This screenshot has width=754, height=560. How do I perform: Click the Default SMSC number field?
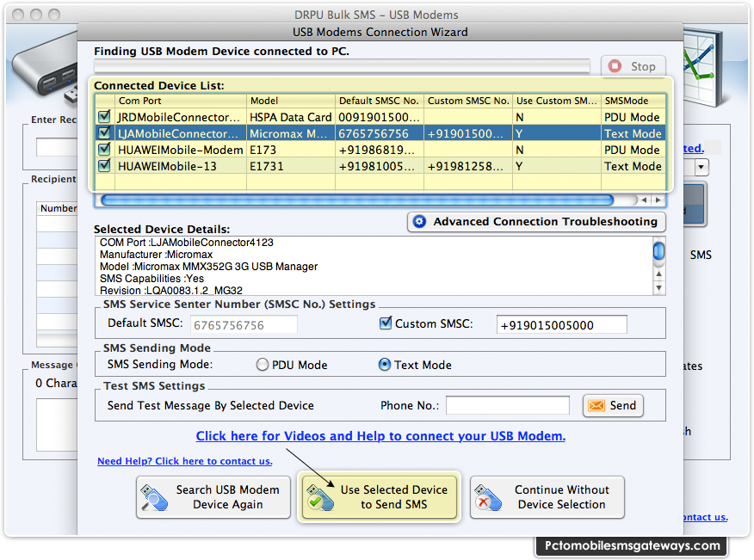coord(244,325)
